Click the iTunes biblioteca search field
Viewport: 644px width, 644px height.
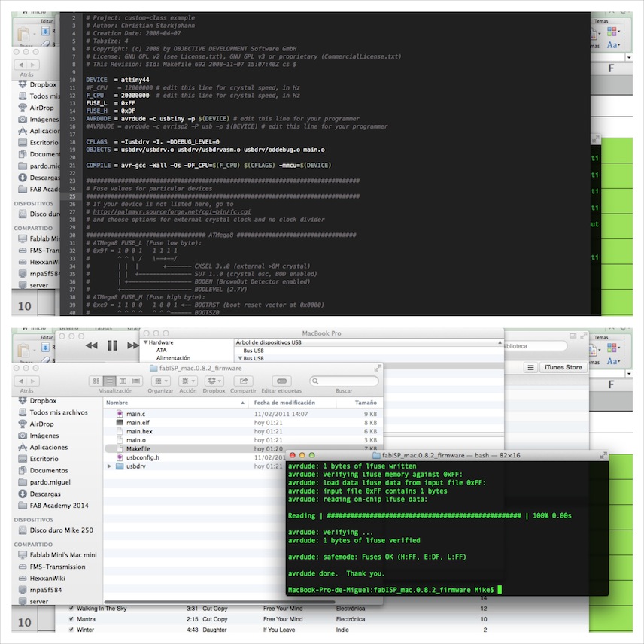coord(534,346)
